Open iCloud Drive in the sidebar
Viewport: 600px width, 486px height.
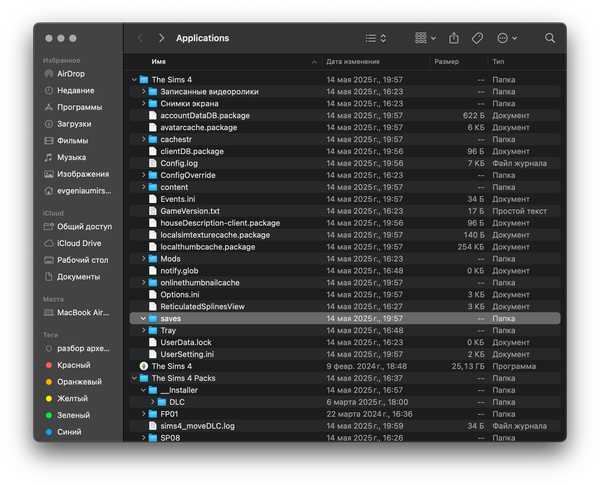click(73, 243)
